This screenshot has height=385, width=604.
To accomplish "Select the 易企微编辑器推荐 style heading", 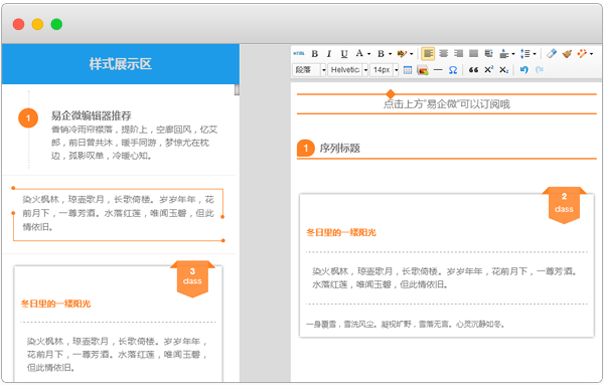I will pyautogui.click(x=91, y=116).
